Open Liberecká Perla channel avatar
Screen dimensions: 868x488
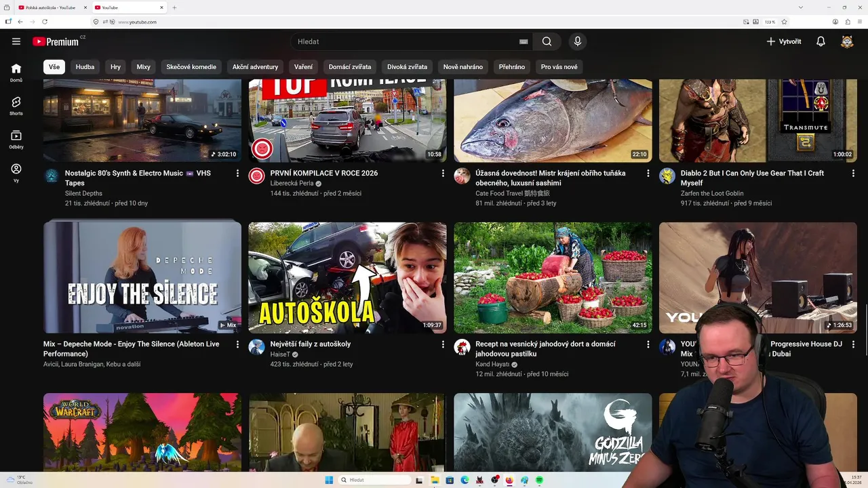256,176
